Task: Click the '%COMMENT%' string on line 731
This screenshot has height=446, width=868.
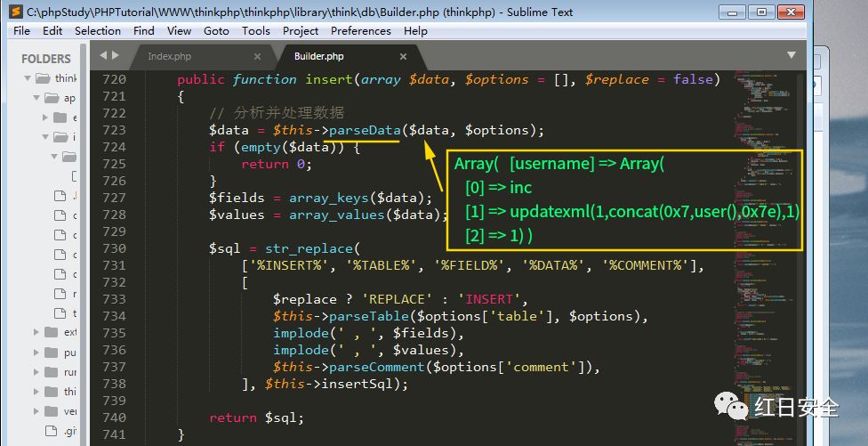Action: click(x=646, y=265)
